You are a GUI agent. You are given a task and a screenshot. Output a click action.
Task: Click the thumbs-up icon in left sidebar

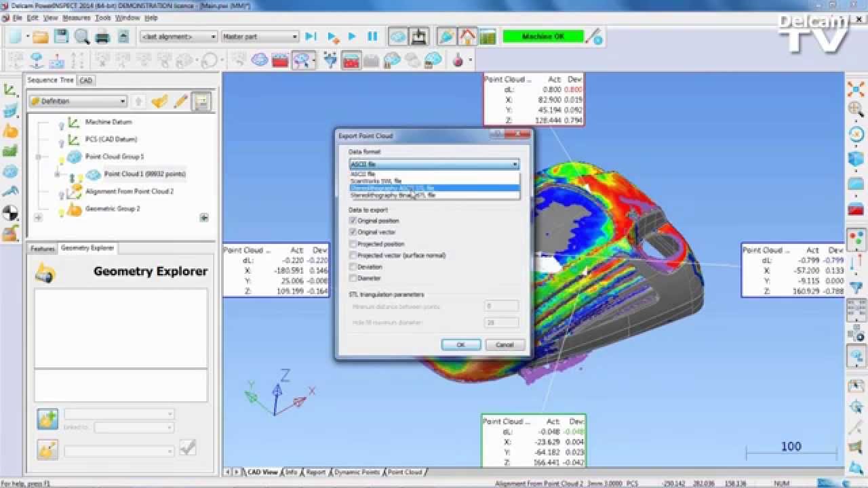coord(10,131)
